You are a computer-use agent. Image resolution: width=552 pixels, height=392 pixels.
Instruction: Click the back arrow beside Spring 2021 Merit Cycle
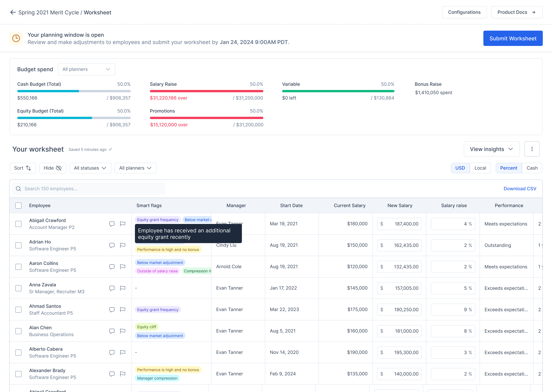click(13, 12)
